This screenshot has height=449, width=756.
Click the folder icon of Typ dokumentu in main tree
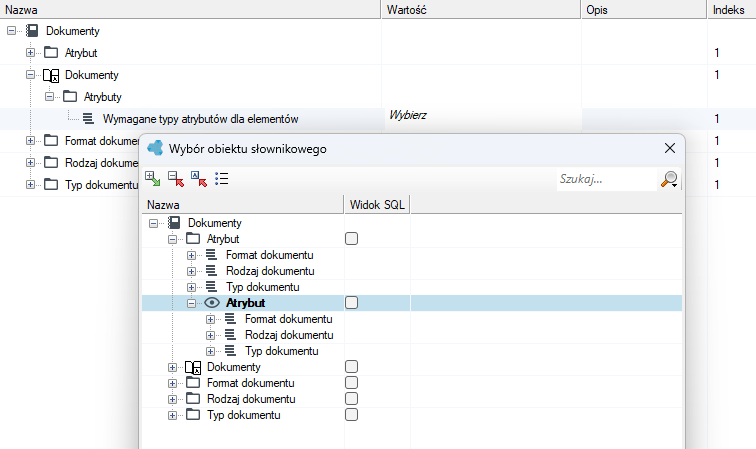51,185
